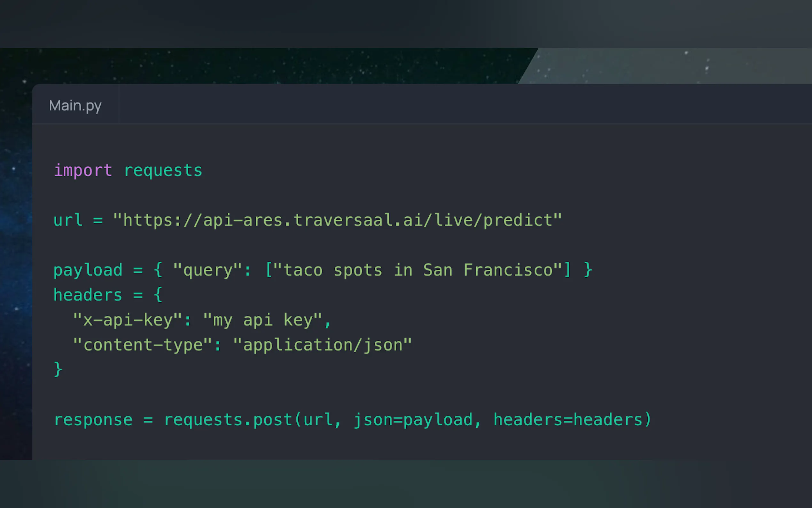Click the closing brace of headers dict
The height and width of the screenshot is (508, 812).
(58, 369)
